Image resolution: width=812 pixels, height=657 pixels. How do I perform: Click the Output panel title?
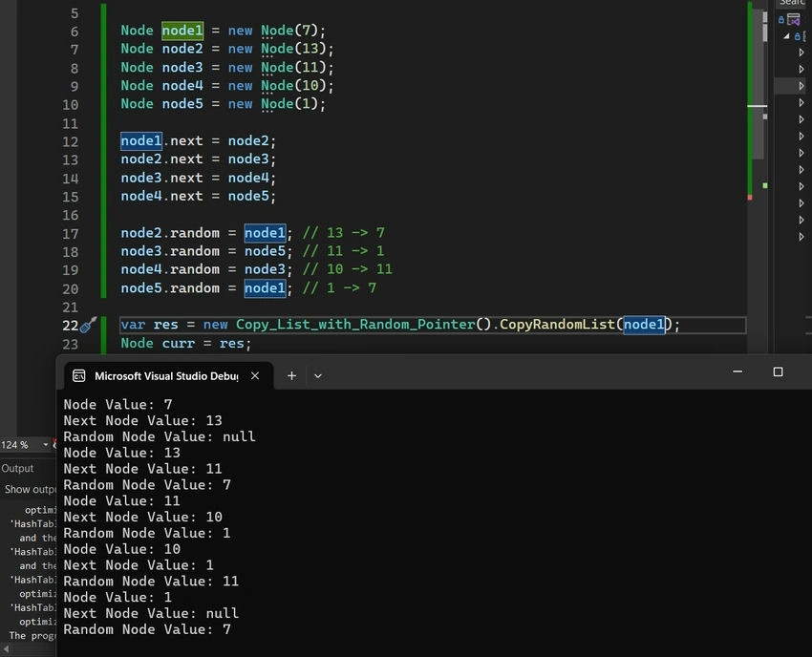coord(17,469)
